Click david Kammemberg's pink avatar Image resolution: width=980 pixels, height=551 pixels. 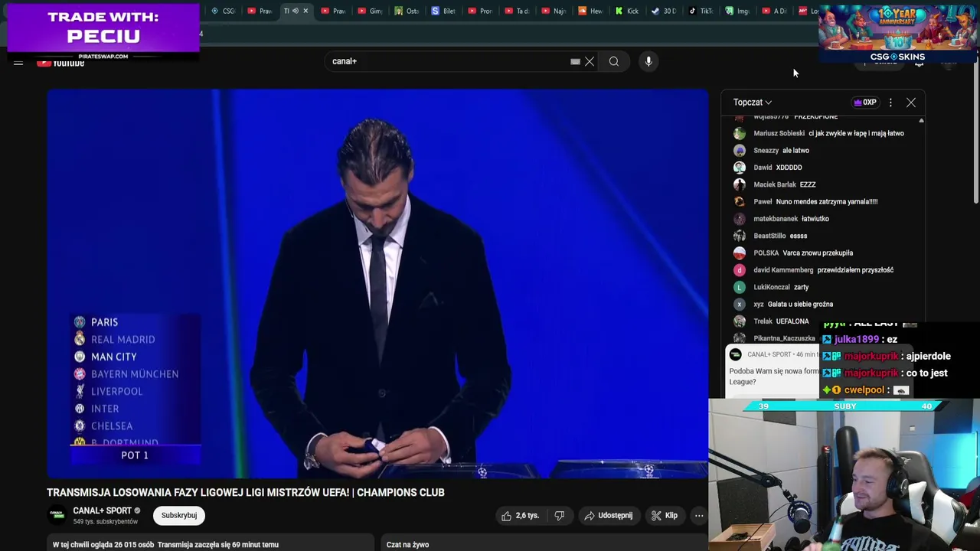[739, 270]
